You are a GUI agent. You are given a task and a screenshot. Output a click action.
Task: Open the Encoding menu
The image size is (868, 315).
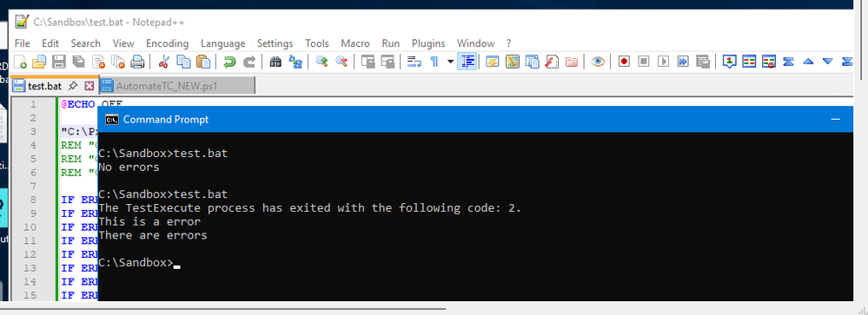click(x=167, y=43)
